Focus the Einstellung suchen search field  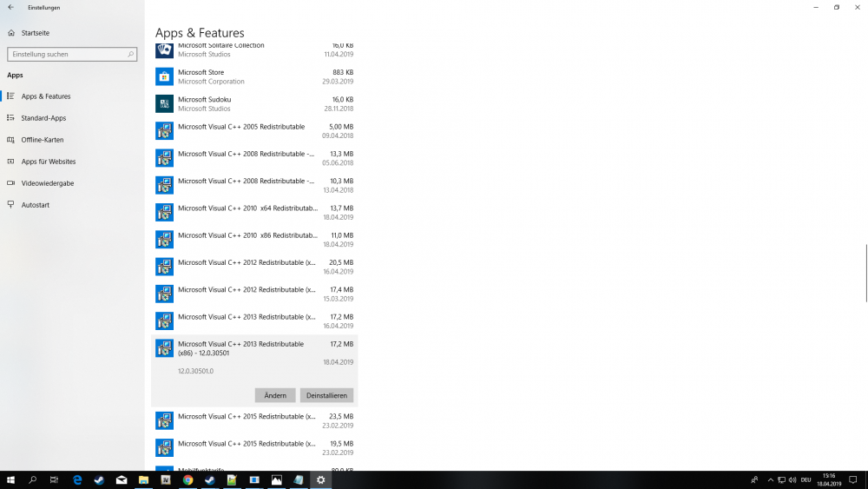coord(72,54)
